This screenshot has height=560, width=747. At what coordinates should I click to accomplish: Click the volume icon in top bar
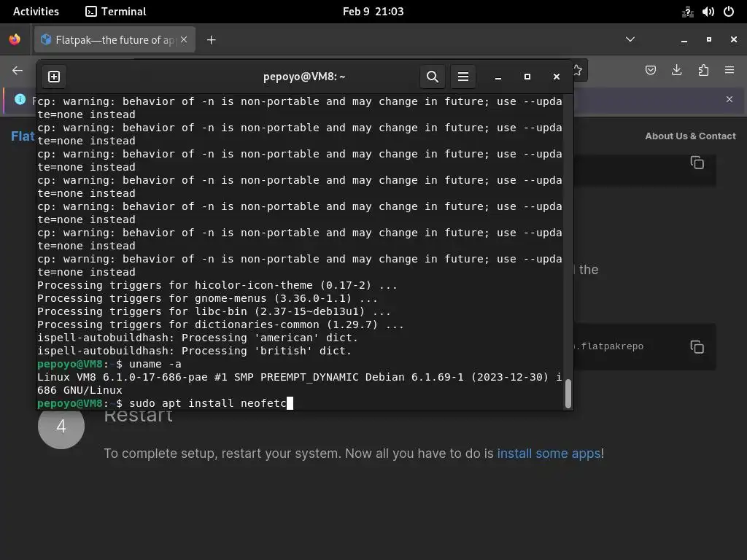pos(708,12)
